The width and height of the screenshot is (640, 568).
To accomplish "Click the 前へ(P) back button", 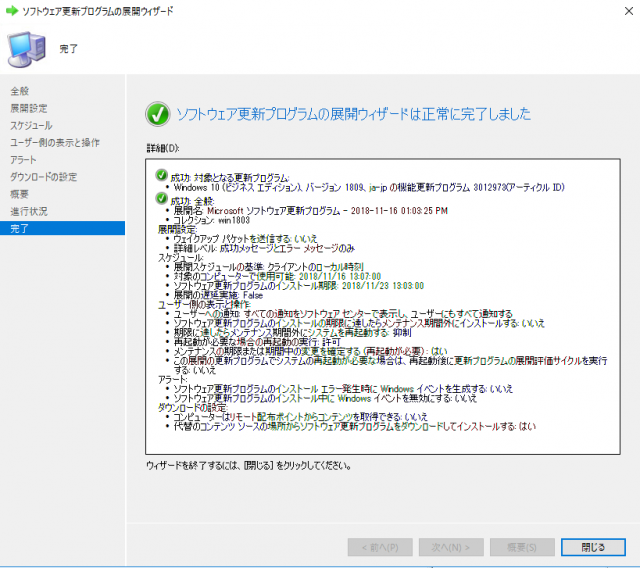I will [379, 547].
